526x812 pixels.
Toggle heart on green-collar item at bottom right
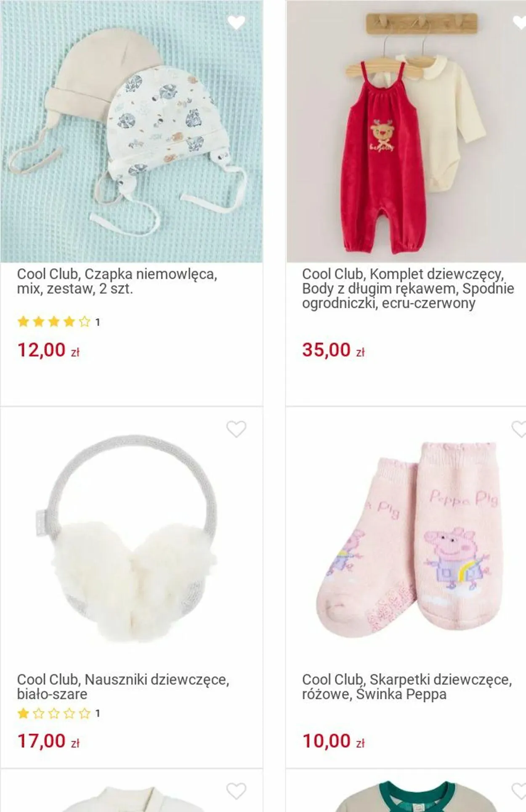519,791
